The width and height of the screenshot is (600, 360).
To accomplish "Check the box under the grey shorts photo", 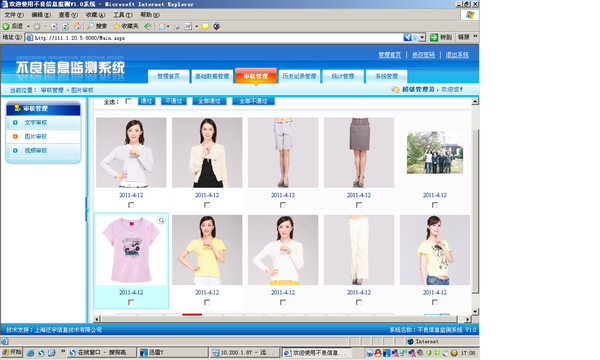I will [283, 205].
